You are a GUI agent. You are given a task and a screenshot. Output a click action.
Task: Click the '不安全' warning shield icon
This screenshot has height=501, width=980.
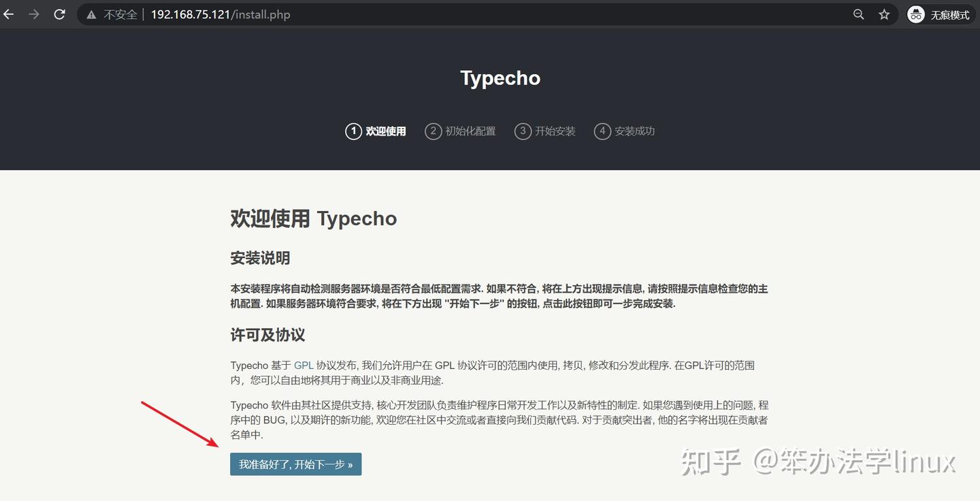pyautogui.click(x=91, y=14)
